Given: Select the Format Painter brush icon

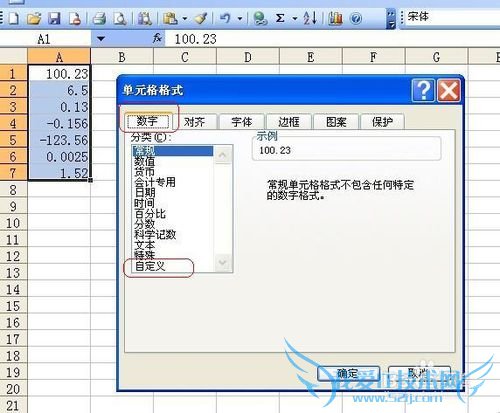Looking at the screenshot, I should coord(201,18).
